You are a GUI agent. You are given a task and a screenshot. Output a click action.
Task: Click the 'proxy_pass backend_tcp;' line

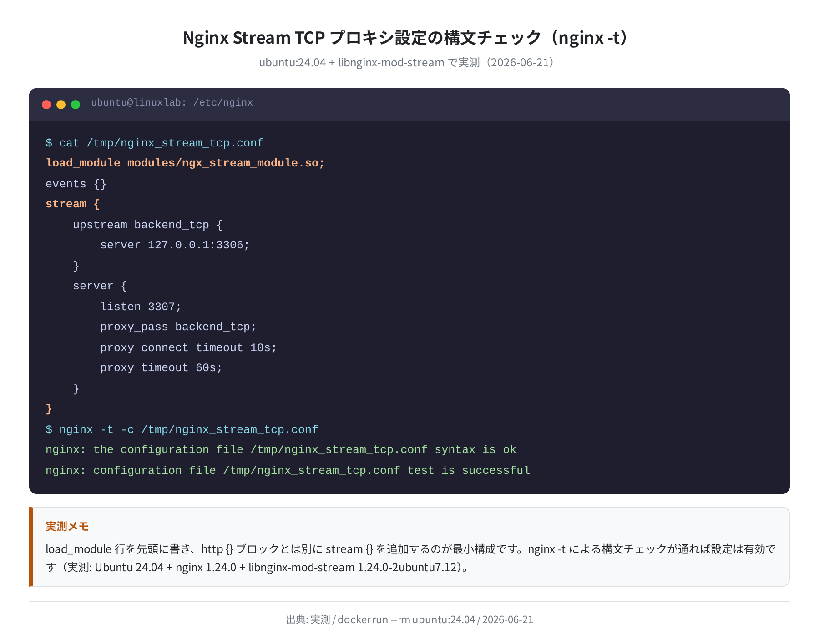click(x=178, y=327)
